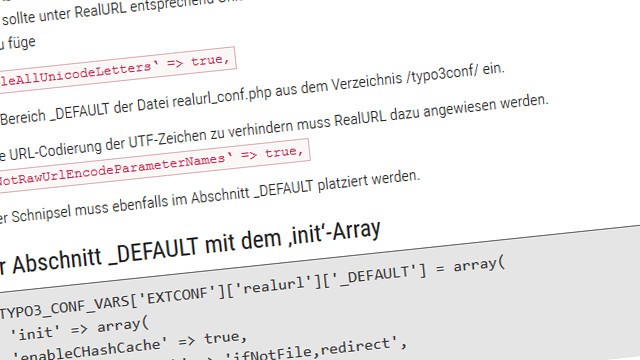Click the code line with TYPO3_CONF_VARS['EXTCONF']['realurl']
Viewport: 640px width, 360px height.
point(253,287)
